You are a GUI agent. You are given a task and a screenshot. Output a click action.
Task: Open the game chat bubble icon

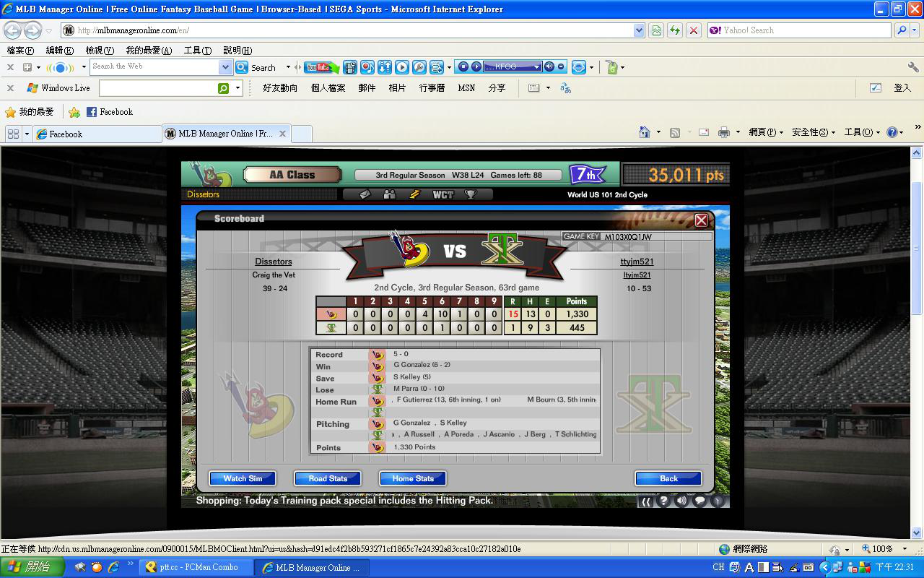[699, 501]
